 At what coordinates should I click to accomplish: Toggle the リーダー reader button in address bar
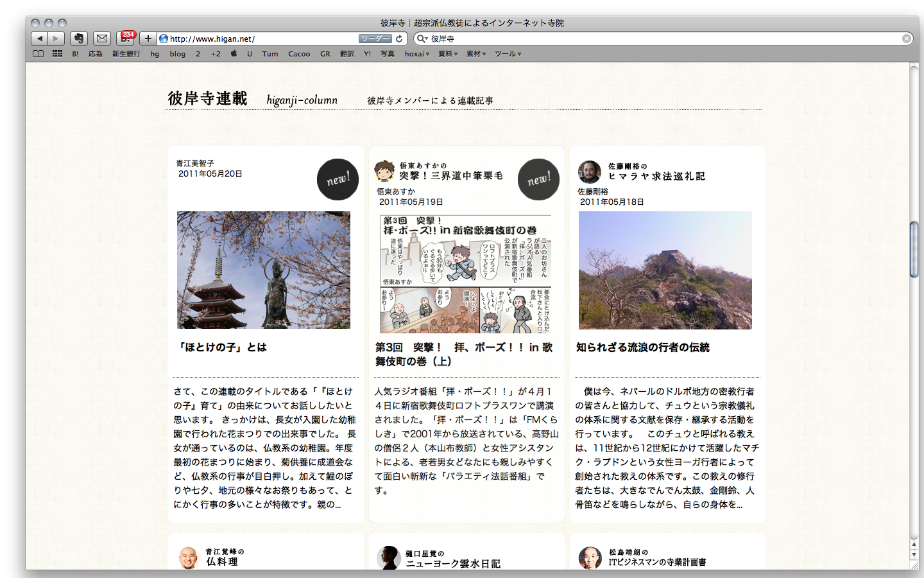375,39
